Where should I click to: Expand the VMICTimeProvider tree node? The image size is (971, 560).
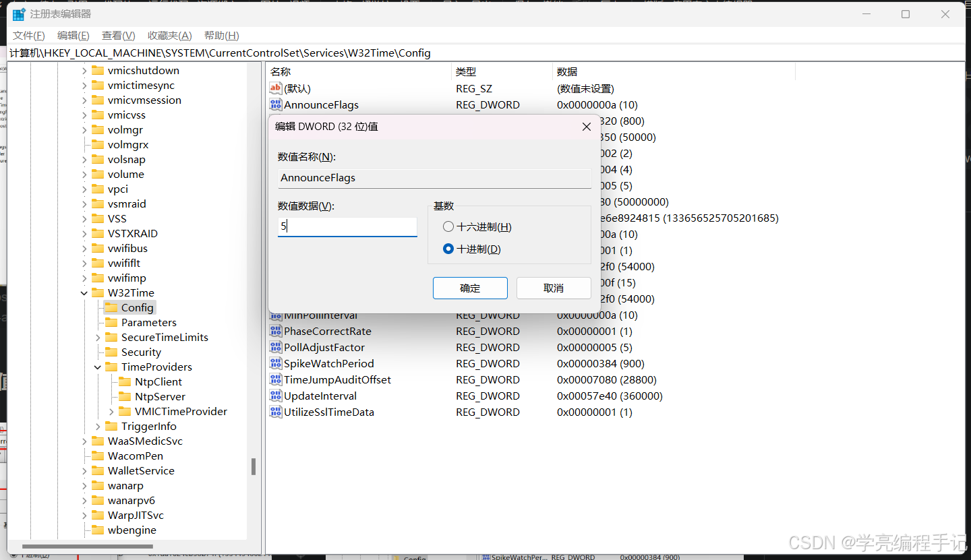click(111, 411)
